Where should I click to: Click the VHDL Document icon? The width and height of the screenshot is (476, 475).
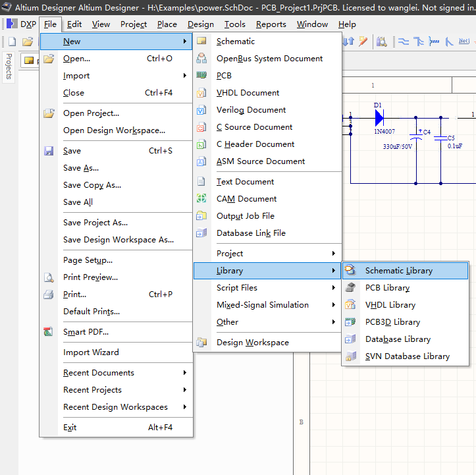tap(202, 93)
